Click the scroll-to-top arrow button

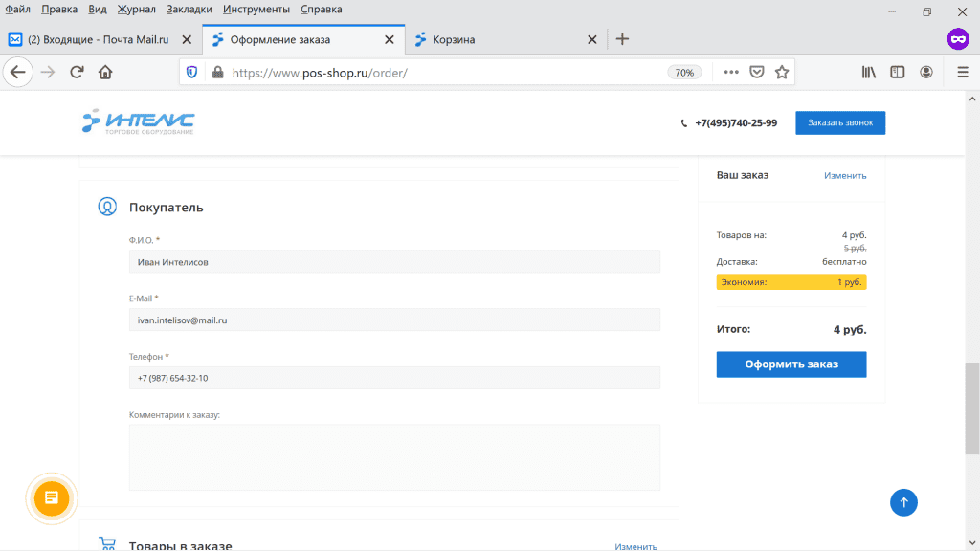click(903, 502)
